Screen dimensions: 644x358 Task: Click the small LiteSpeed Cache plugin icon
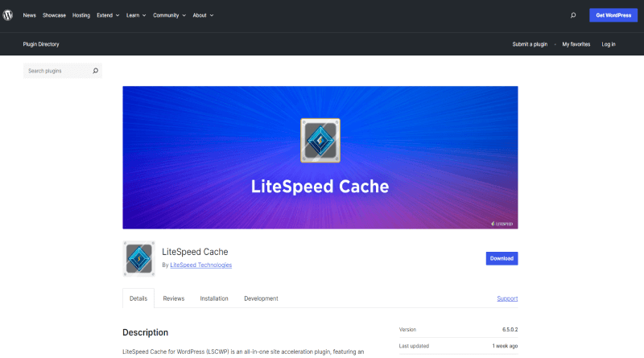138,259
